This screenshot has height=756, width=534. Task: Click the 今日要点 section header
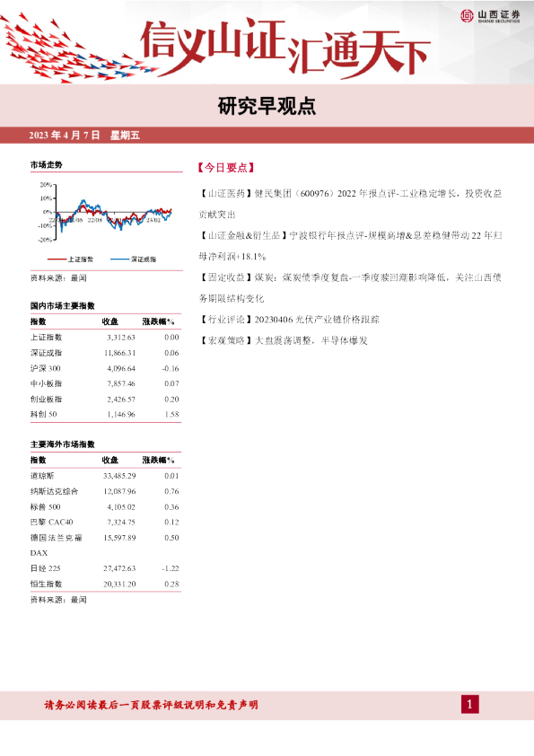click(x=226, y=168)
